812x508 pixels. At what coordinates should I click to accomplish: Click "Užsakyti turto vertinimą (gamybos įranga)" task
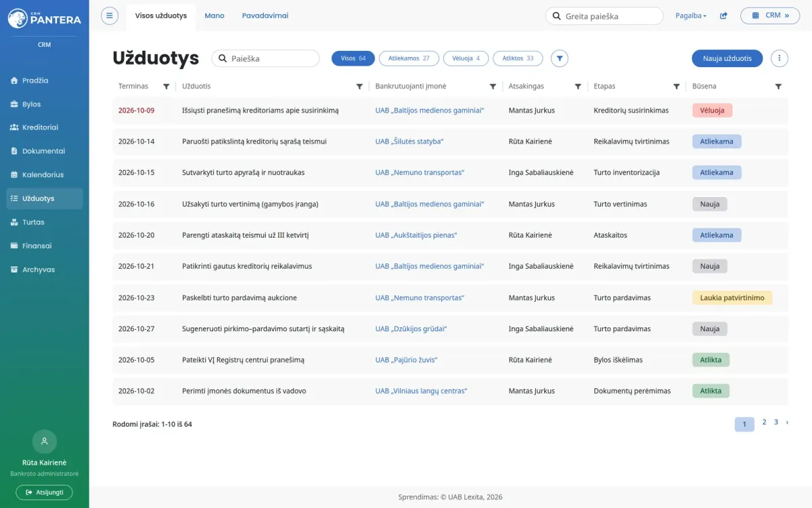pyautogui.click(x=250, y=204)
